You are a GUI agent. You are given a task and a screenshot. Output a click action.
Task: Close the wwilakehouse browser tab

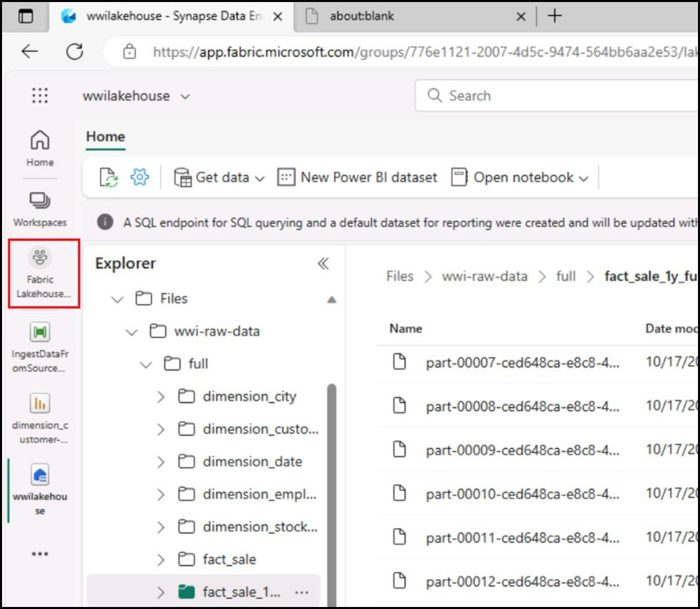pyautogui.click(x=277, y=17)
